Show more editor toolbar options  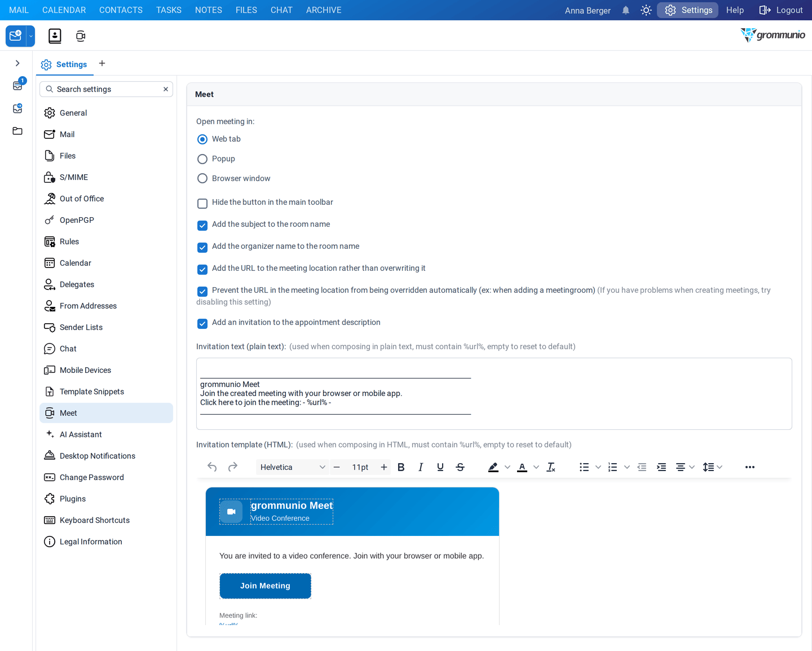(x=750, y=467)
